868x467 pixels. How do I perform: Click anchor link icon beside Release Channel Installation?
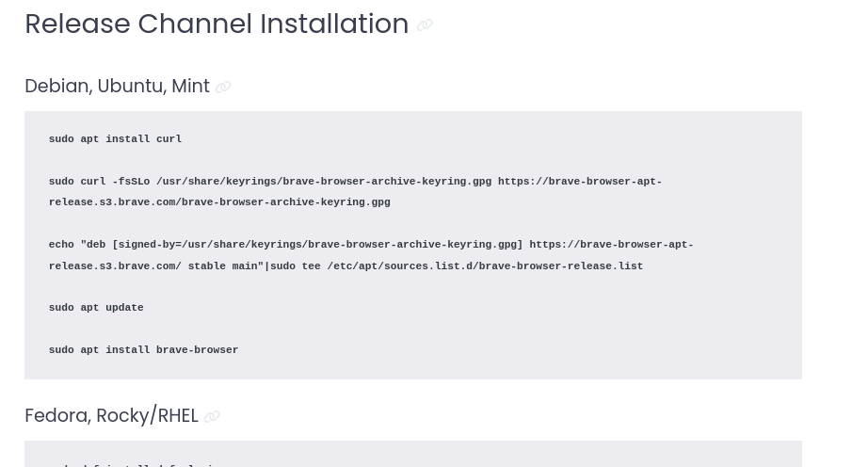pos(425,25)
